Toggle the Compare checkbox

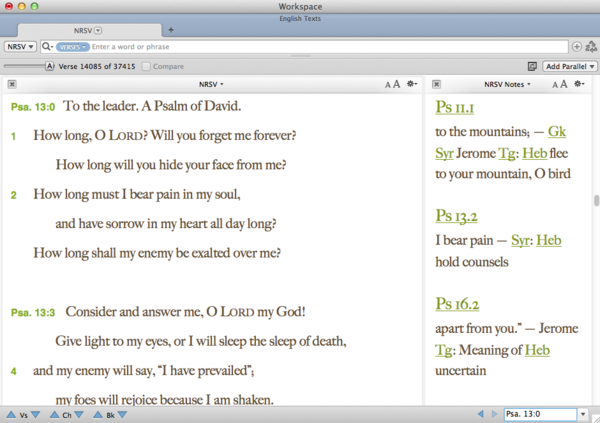click(x=146, y=67)
